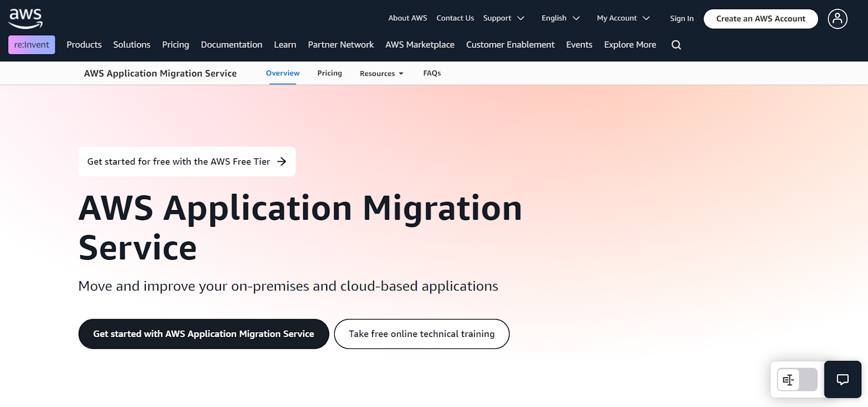This screenshot has height=407, width=868.
Task: Follow the Sign In link
Action: [x=681, y=18]
